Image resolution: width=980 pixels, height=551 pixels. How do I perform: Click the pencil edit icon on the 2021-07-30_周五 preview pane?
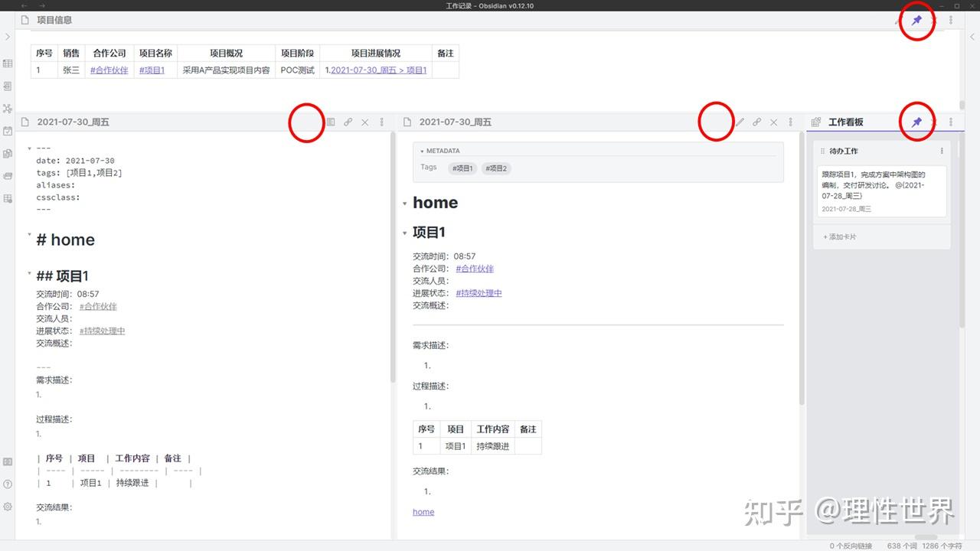click(739, 122)
